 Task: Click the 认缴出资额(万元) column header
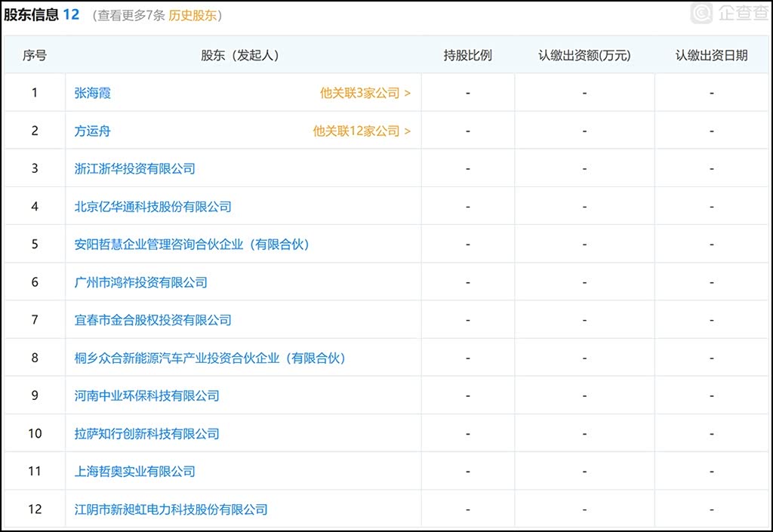point(584,55)
